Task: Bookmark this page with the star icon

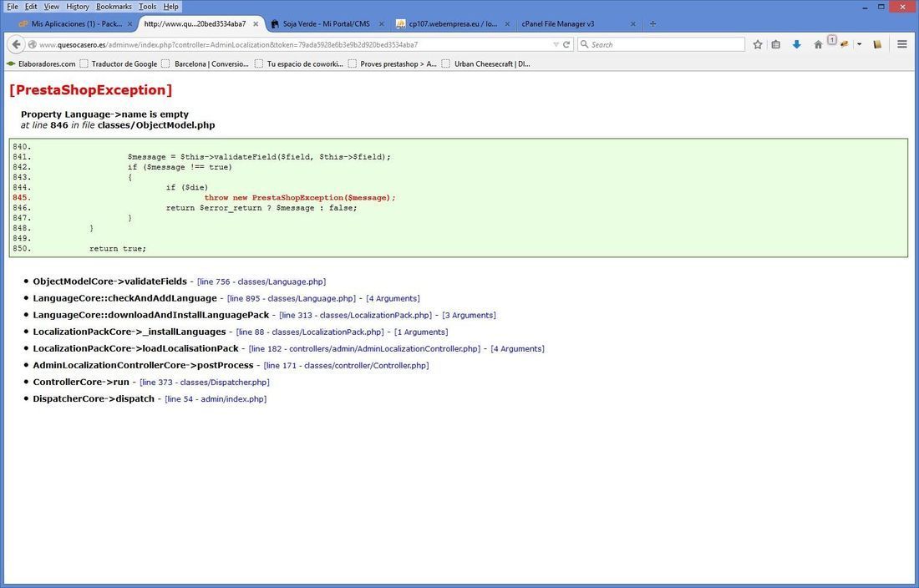Action: click(757, 44)
